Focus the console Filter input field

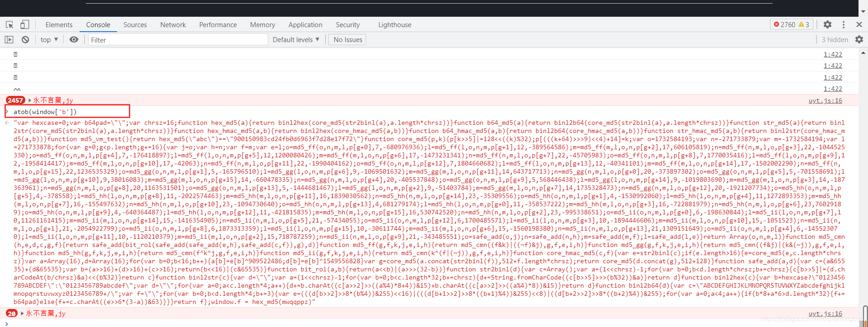coord(178,40)
